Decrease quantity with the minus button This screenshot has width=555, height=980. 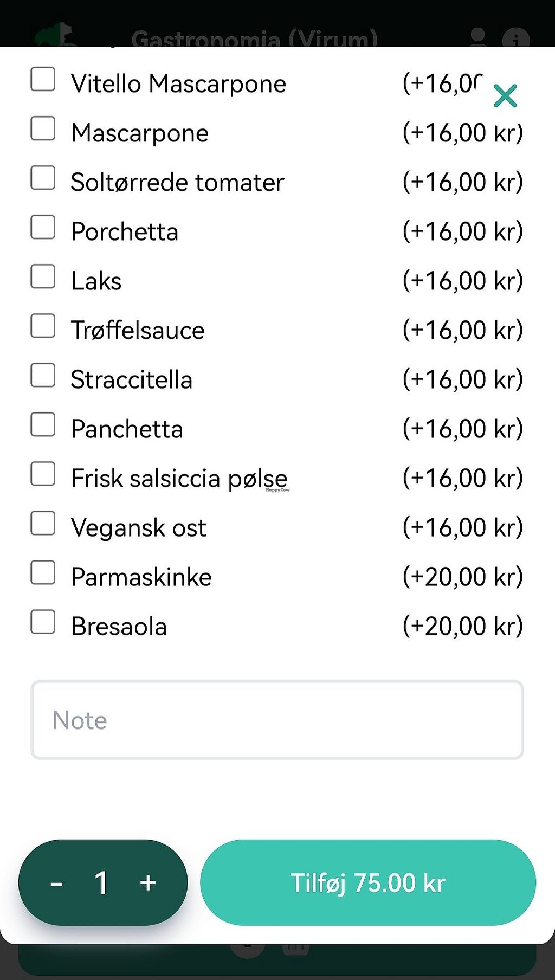coord(57,884)
